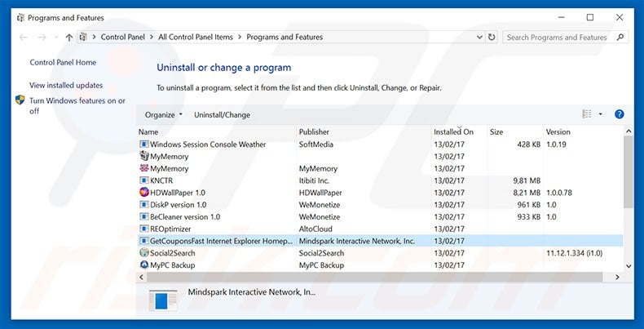Image resolution: width=644 pixels, height=329 pixels.
Task: Expand the chevron after All Control Panel Items
Action: click(x=240, y=37)
